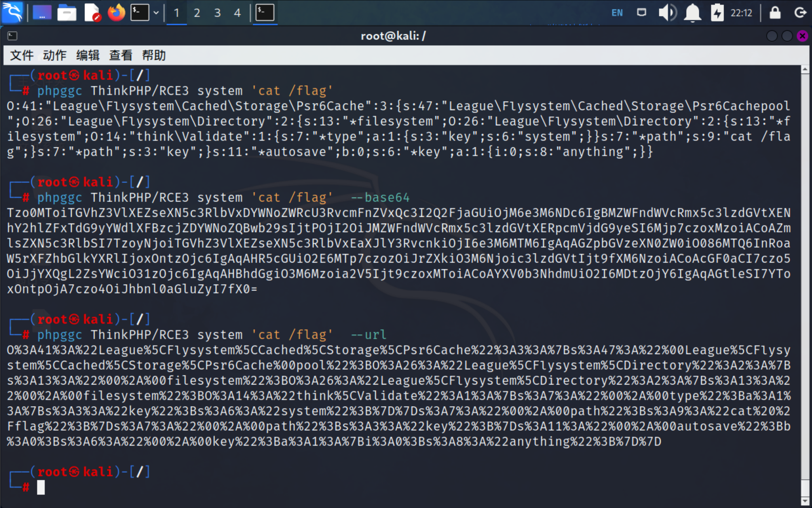Open the 文件 (File) menu
Viewport: 812px width, 508px height.
click(22, 55)
